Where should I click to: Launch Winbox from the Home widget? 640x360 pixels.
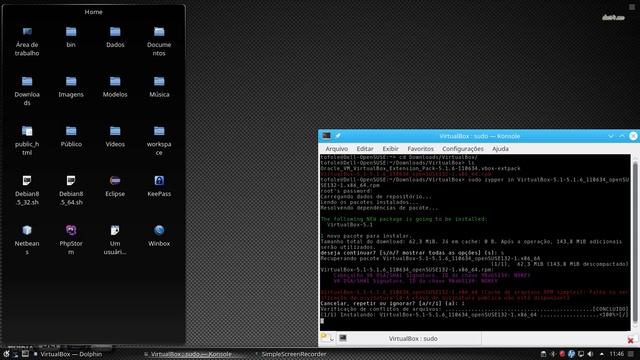pos(159,236)
